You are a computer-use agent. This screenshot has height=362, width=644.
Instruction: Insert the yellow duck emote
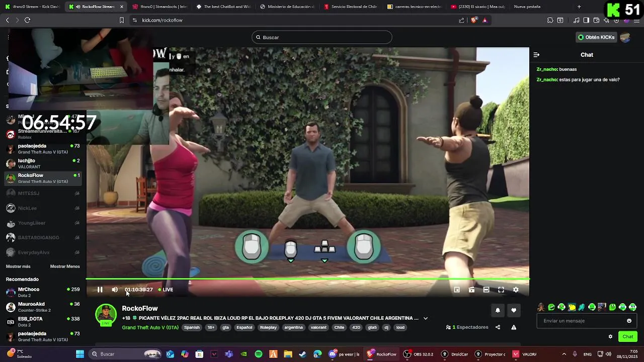pyautogui.click(x=572, y=307)
